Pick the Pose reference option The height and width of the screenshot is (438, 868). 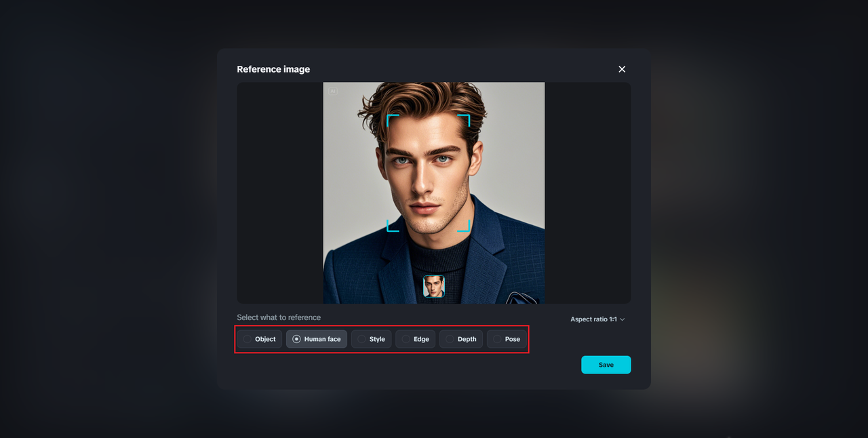click(507, 339)
